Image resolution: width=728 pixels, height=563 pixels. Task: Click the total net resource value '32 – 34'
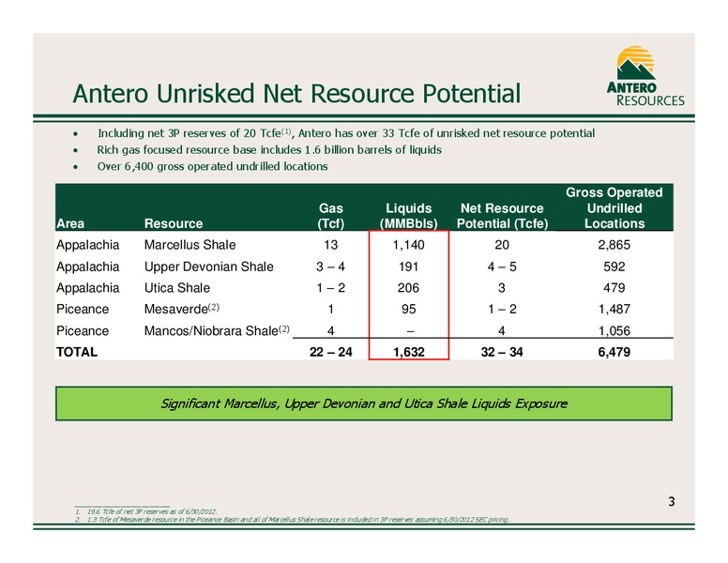coord(502,352)
